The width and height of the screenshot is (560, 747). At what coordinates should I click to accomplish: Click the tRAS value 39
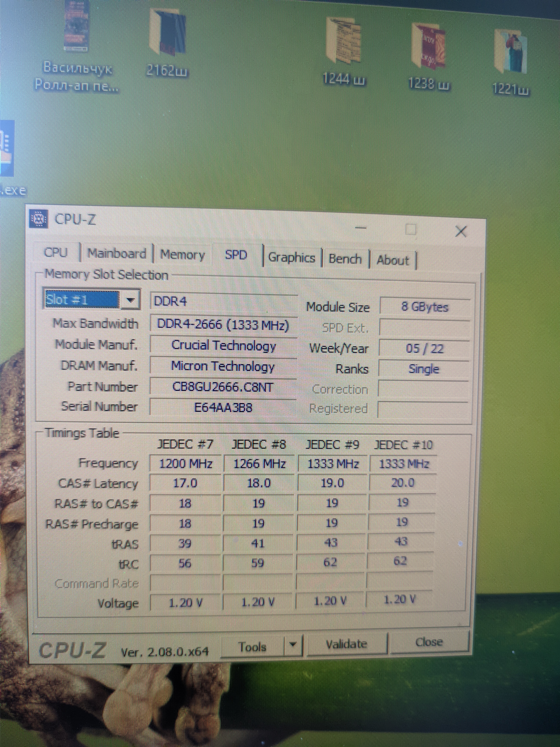coord(185,543)
